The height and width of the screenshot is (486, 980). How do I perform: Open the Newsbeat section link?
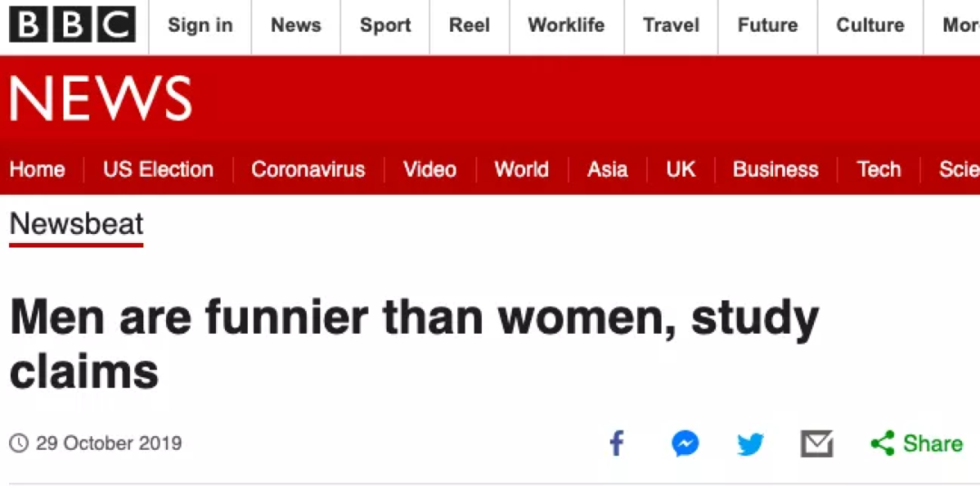coord(76,224)
